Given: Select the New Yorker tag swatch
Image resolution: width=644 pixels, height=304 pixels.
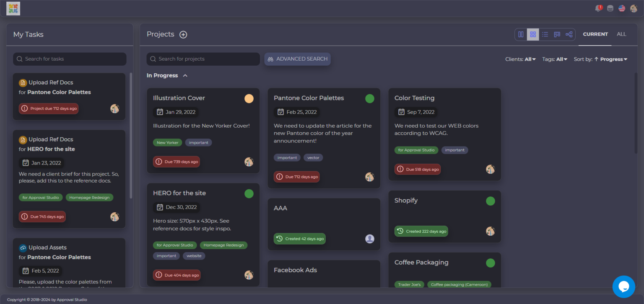Looking at the screenshot, I should coord(167,142).
